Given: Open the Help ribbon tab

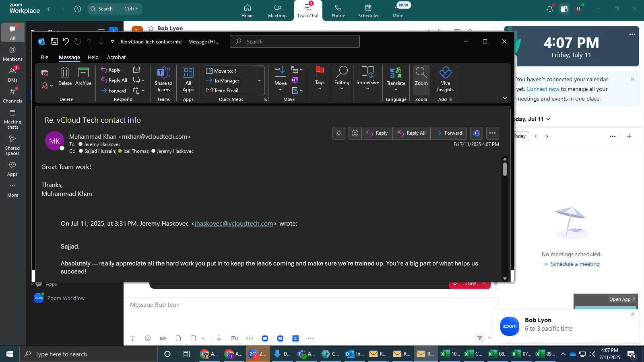Looking at the screenshot, I should point(93,57).
